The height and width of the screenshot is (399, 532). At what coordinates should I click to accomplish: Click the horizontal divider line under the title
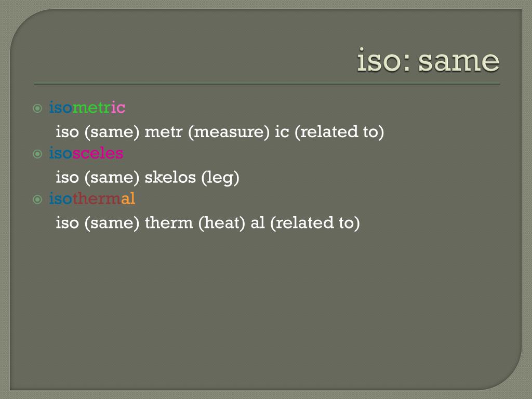point(267,84)
